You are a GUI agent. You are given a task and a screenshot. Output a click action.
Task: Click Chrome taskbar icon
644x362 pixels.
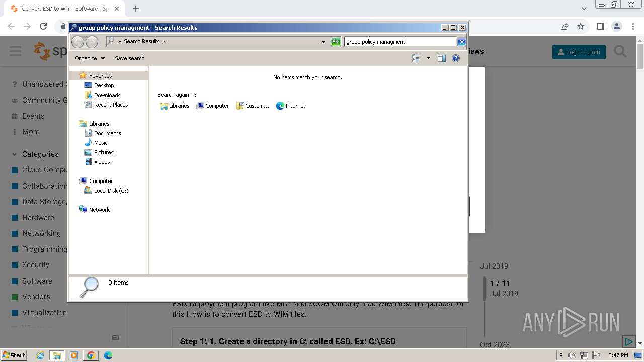tap(91, 355)
